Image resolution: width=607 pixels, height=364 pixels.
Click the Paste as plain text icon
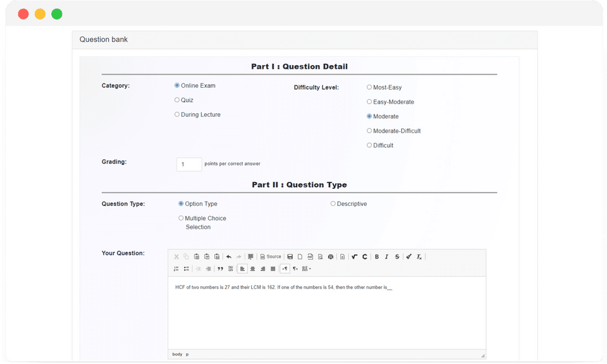click(x=207, y=257)
